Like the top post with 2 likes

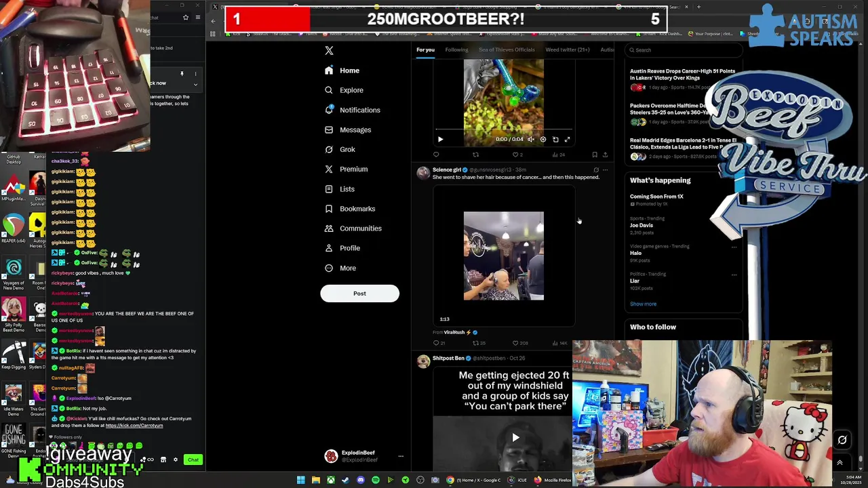pos(517,155)
